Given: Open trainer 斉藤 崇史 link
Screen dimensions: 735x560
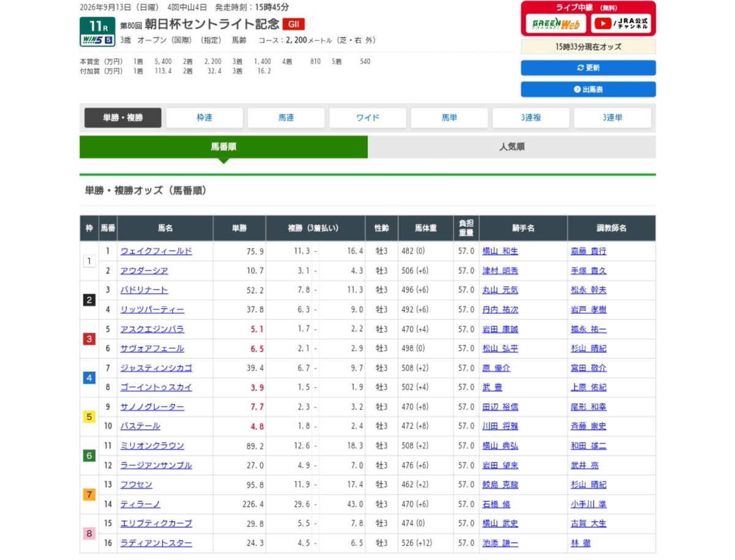Looking at the screenshot, I should coord(589,426).
